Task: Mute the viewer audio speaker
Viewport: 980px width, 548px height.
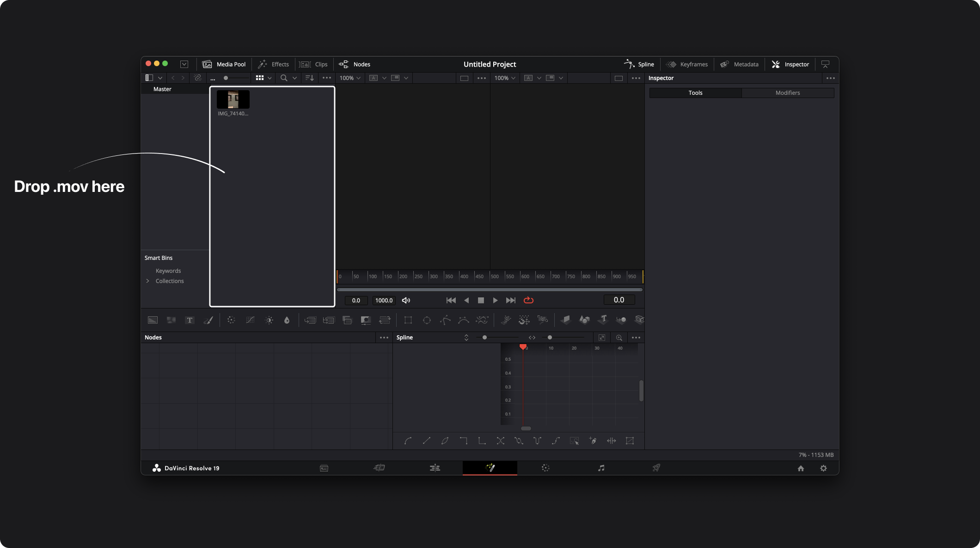Action: point(406,300)
